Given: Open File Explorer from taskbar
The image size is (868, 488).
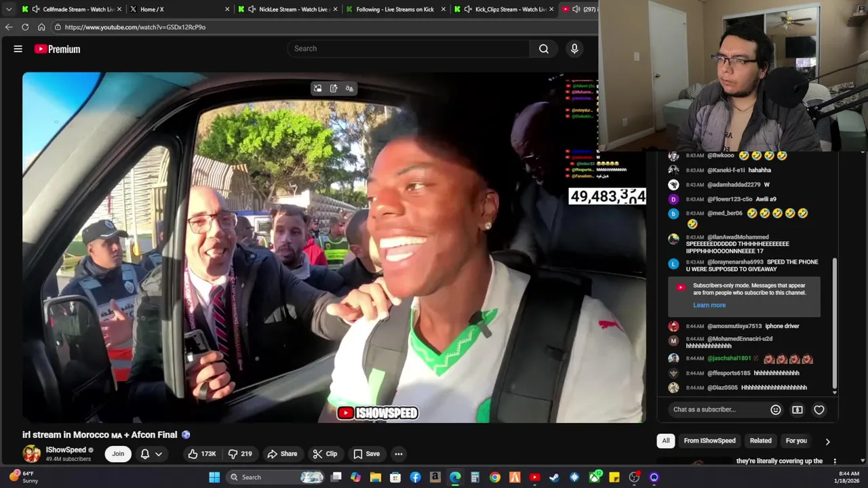Looking at the screenshot, I should tap(375, 477).
